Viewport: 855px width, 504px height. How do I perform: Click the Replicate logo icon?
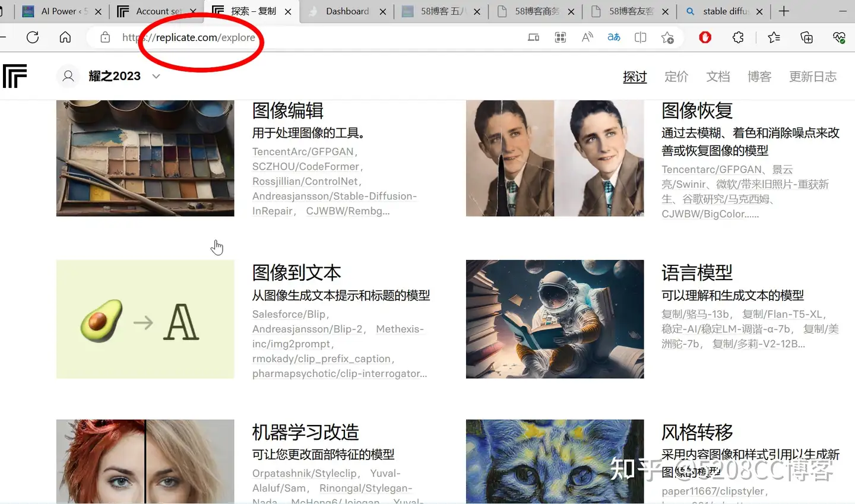[15, 76]
